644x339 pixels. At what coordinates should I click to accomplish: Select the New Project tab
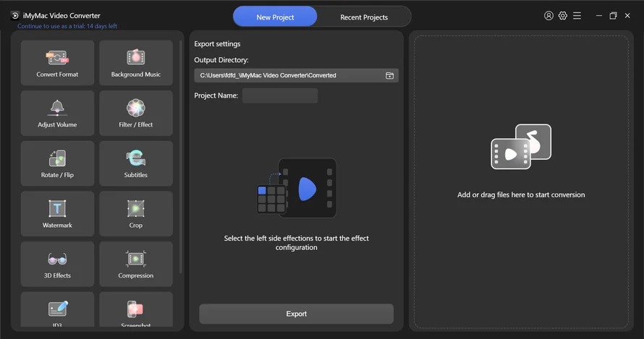pyautogui.click(x=275, y=17)
